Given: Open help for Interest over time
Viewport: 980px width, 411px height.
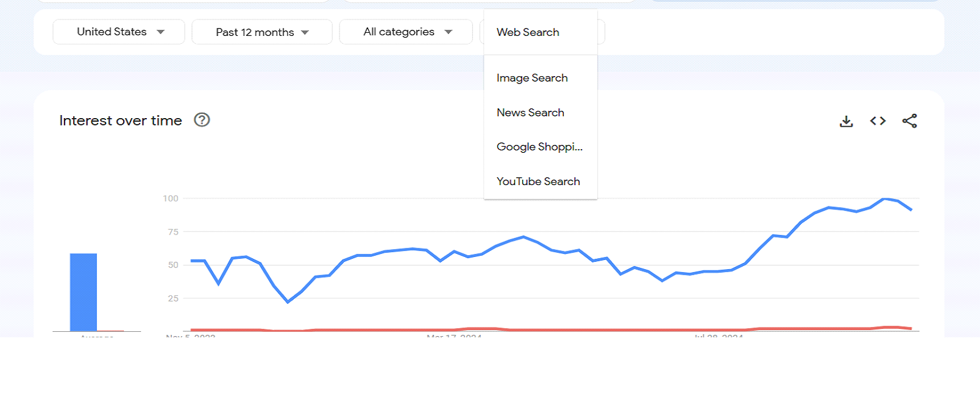Looking at the screenshot, I should coord(202,120).
